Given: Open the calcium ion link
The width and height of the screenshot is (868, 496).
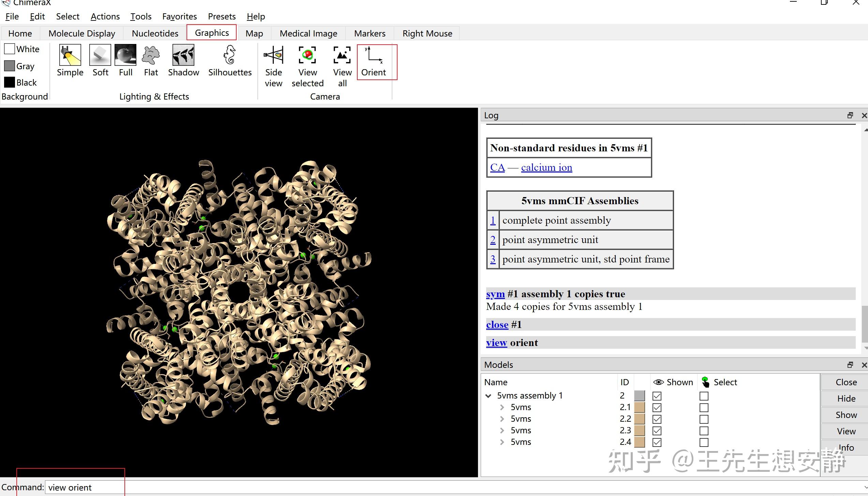Looking at the screenshot, I should point(547,167).
